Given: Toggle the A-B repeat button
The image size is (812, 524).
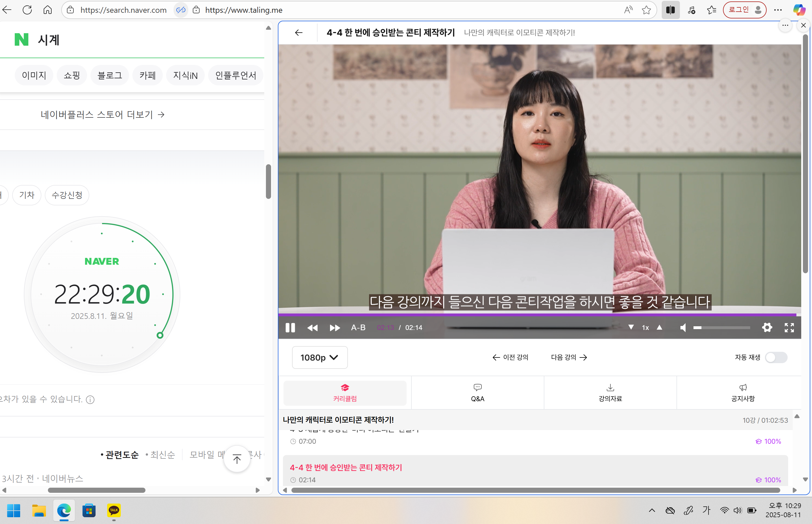Looking at the screenshot, I should point(358,328).
